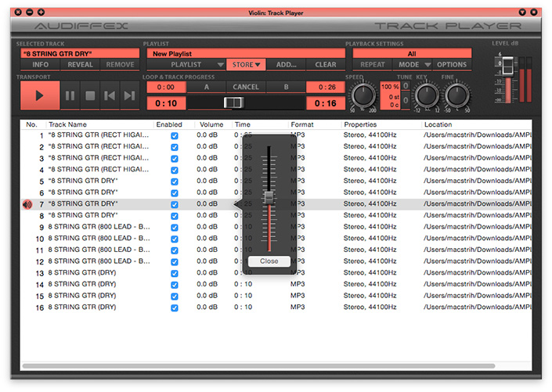This screenshot has width=552, height=392.
Task: Click the track progress slider handle
Action: tap(233, 102)
